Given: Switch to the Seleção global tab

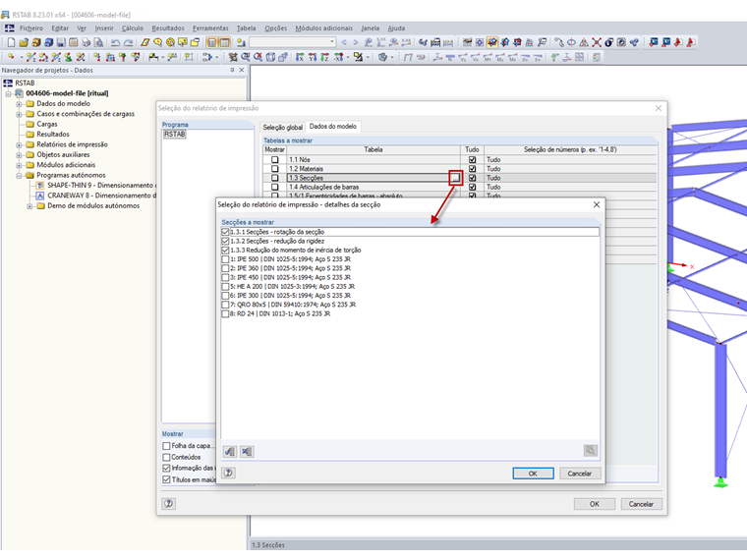Looking at the screenshot, I should [282, 127].
